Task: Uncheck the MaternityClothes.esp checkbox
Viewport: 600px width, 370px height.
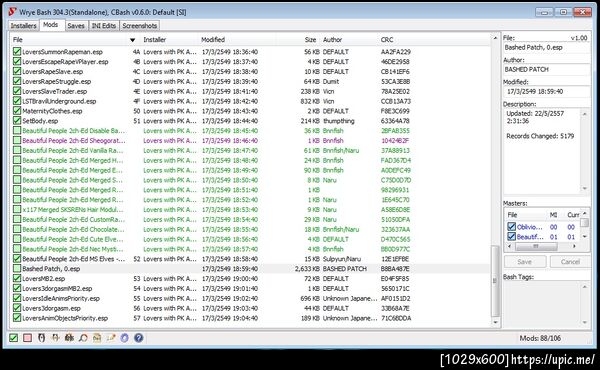Action: click(x=17, y=111)
